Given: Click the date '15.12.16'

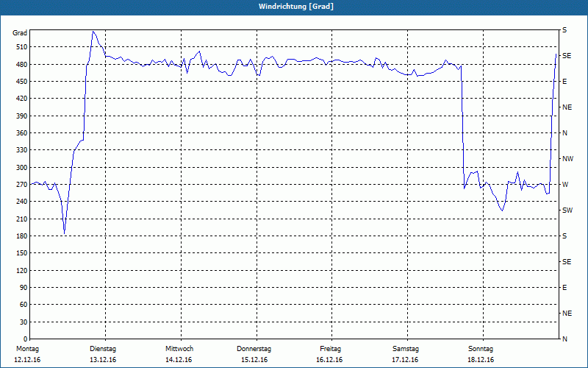Looking at the screenshot, I should [x=254, y=360].
